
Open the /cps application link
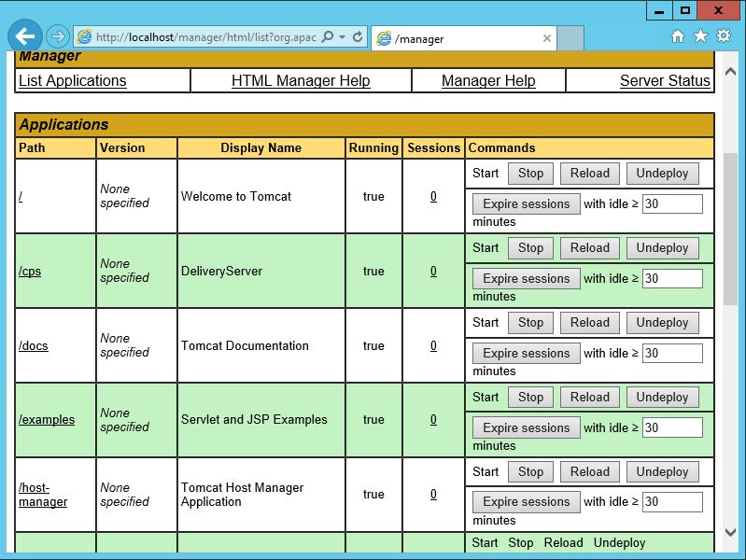click(30, 272)
